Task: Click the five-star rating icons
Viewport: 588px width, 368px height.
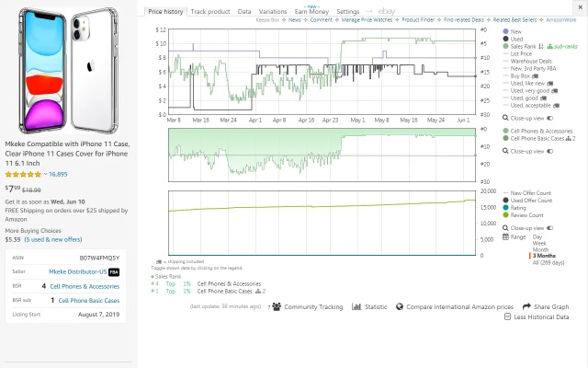Action: point(24,173)
